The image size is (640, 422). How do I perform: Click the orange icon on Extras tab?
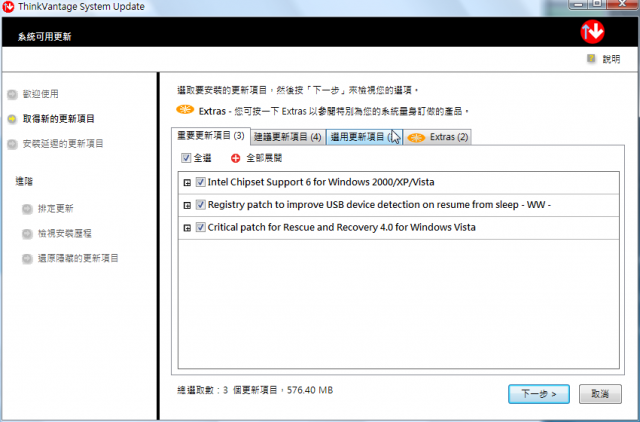tap(416, 138)
